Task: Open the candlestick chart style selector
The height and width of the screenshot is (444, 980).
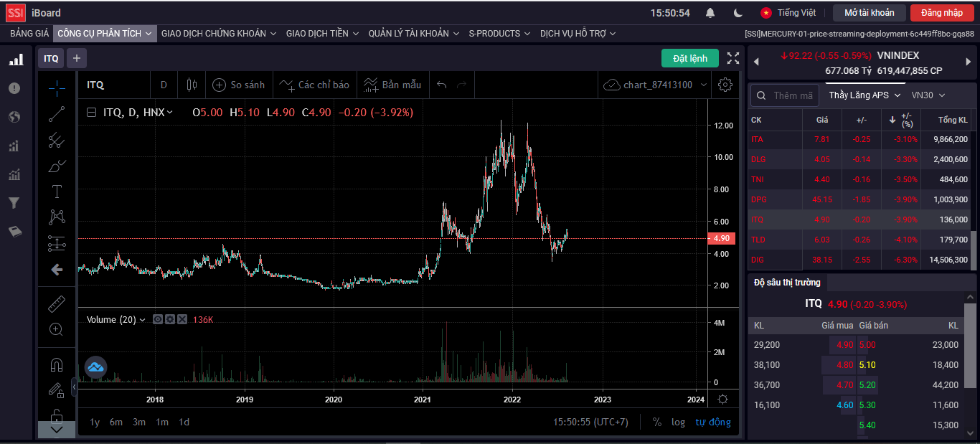Action: point(192,85)
